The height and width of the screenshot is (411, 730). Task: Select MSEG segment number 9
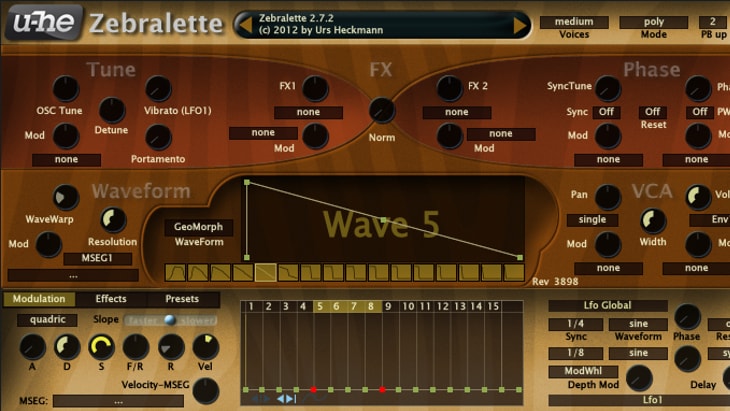tap(388, 306)
